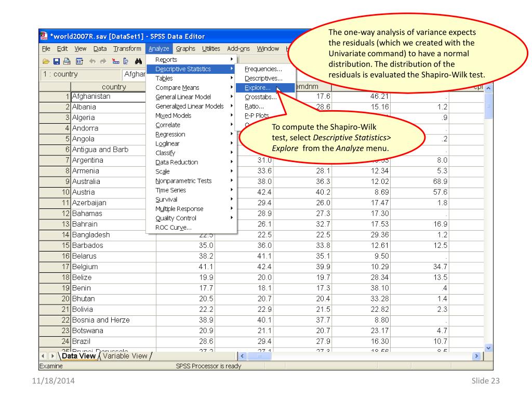The height and width of the screenshot is (399, 532).
Task: Expand the Reports submenu
Action: pos(191,59)
